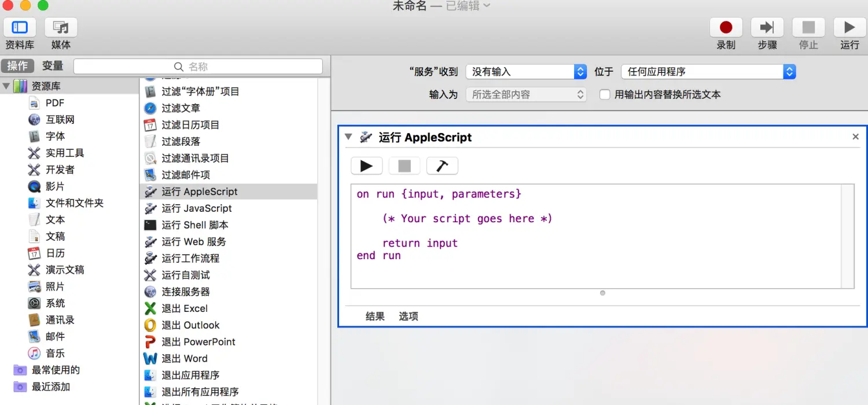Screen dimensions: 868x405
Task: Select 退出所有应用程序 action
Action: pos(229,392)
